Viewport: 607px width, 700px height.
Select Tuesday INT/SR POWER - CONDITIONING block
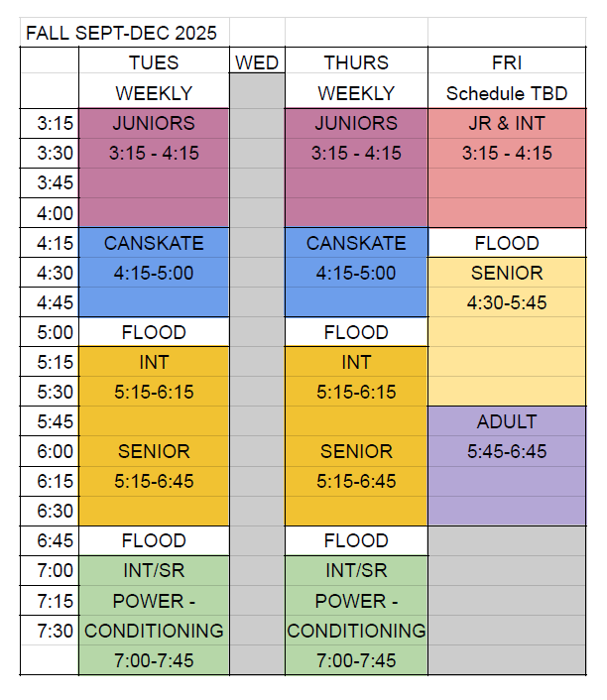pos(154,615)
